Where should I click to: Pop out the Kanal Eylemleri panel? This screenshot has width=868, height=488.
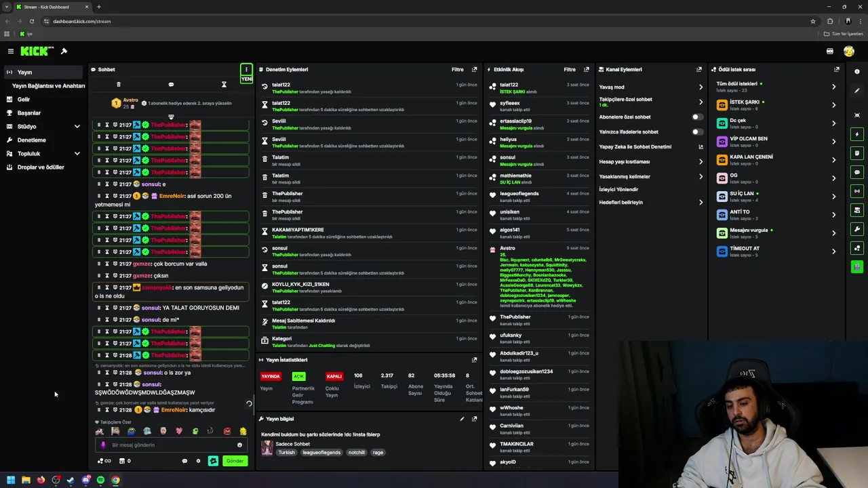[x=699, y=69]
